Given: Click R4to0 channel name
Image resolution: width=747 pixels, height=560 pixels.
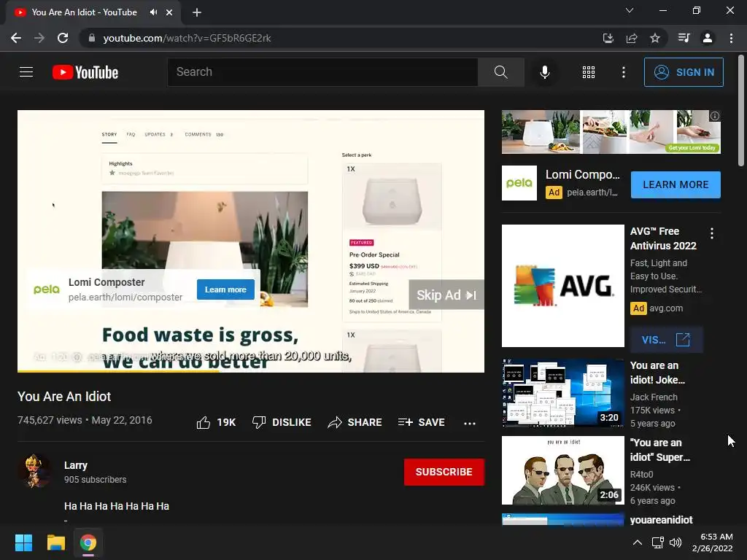Looking at the screenshot, I should [642, 474].
